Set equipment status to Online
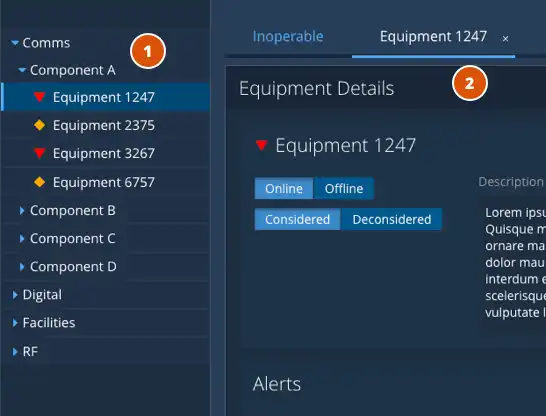 tap(284, 188)
